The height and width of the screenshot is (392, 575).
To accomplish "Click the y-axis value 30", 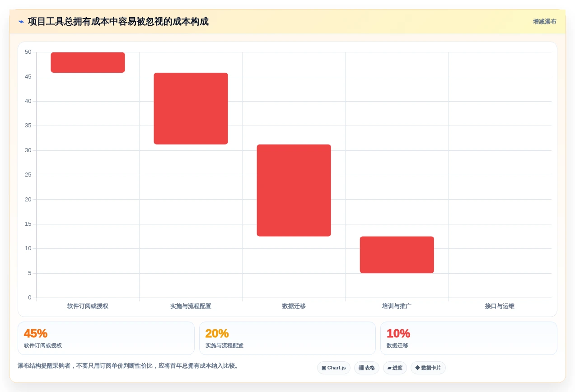I will coord(28,150).
